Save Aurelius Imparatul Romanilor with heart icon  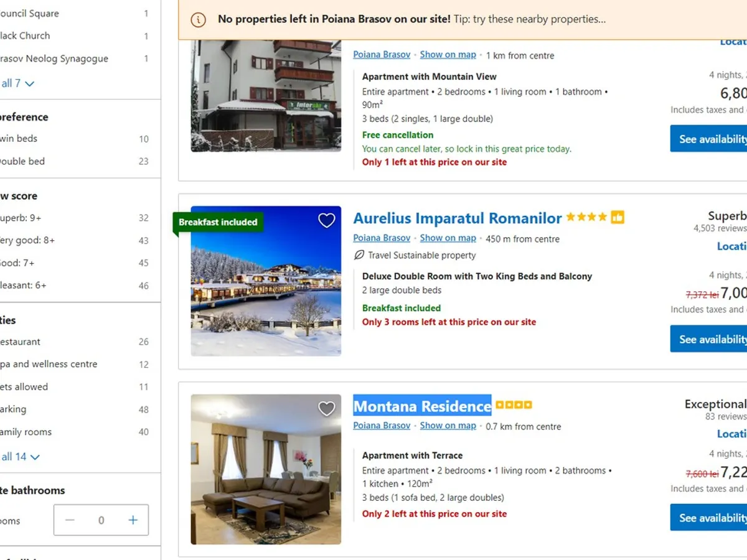point(327,220)
